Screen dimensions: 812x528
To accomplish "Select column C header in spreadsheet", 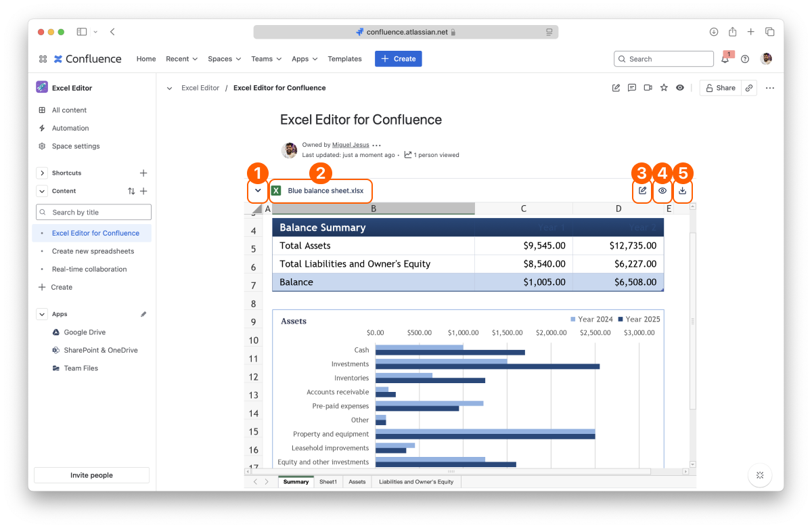I will [x=524, y=209].
